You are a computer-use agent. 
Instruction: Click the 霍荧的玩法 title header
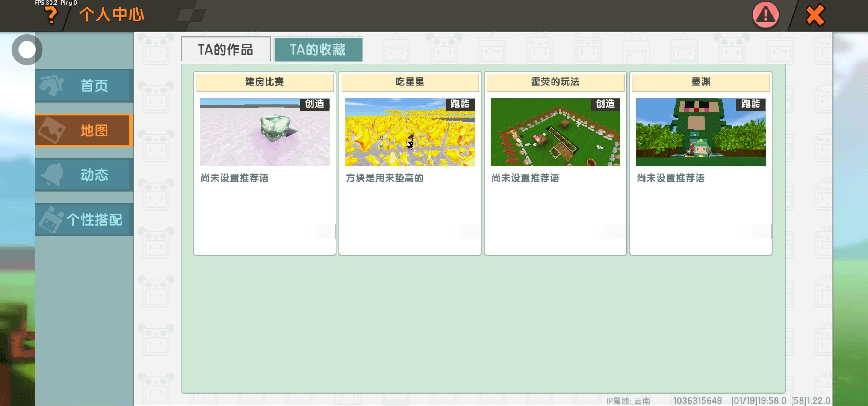(x=555, y=82)
